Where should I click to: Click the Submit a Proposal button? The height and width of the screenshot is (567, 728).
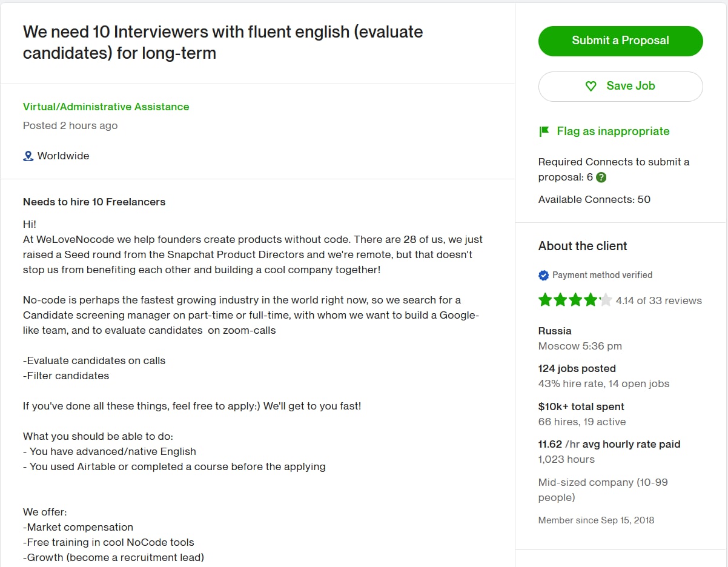[x=620, y=41]
